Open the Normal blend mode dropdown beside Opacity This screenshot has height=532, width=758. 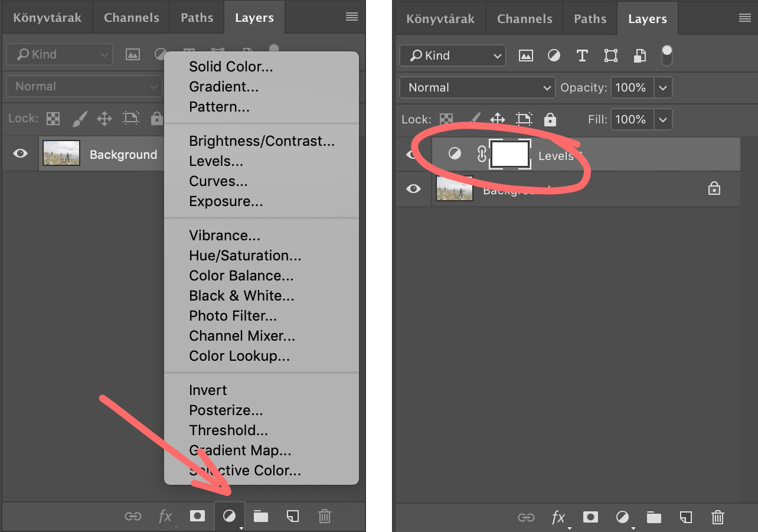477,88
